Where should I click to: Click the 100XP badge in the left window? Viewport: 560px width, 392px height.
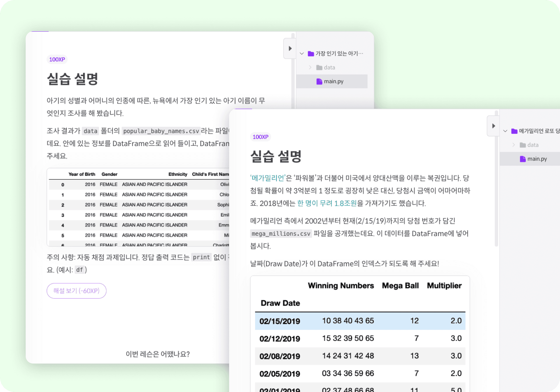tap(57, 59)
